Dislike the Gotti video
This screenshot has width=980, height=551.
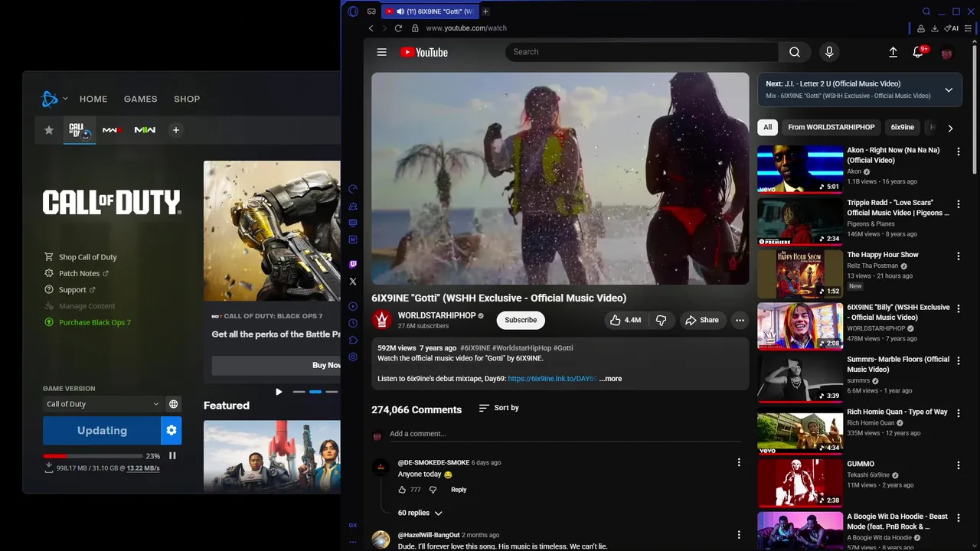click(661, 320)
